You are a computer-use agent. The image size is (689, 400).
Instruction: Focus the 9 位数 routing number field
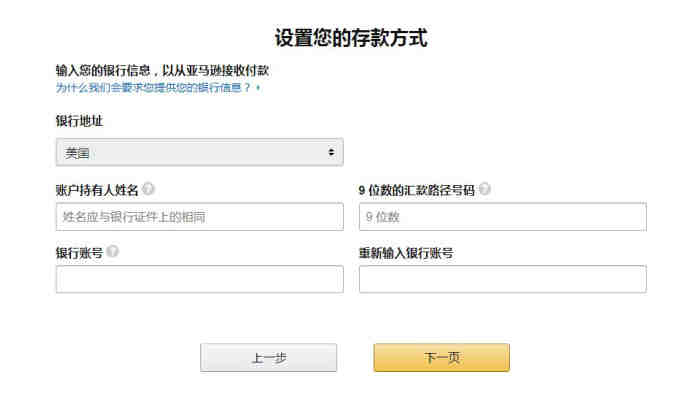pyautogui.click(x=503, y=217)
